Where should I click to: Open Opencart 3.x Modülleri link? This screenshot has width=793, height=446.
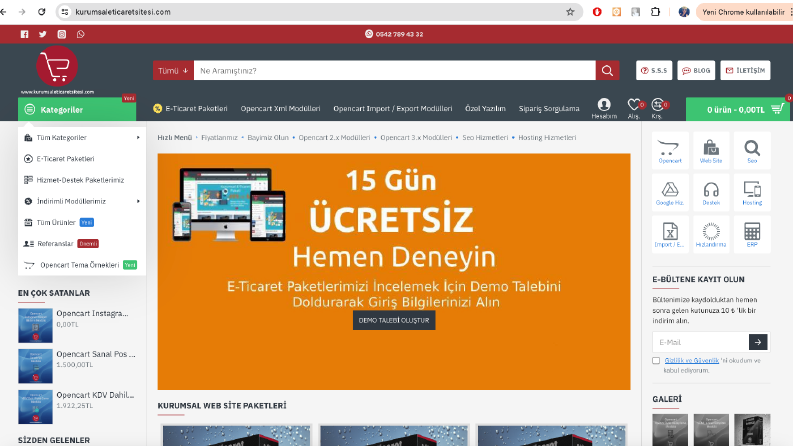(x=416, y=138)
